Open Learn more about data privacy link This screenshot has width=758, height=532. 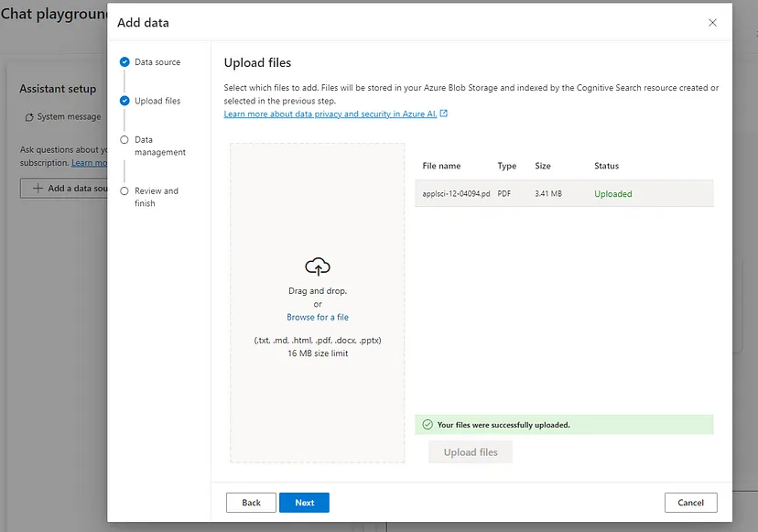(x=330, y=114)
